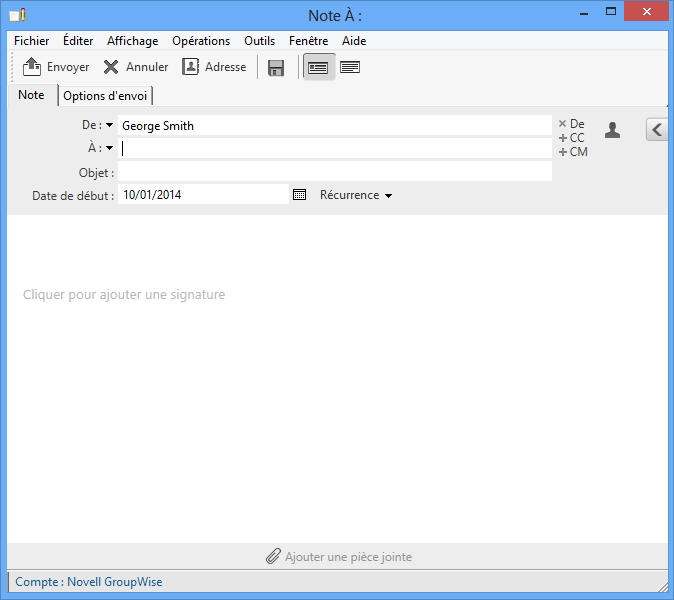Click the À recipient field

point(334,148)
